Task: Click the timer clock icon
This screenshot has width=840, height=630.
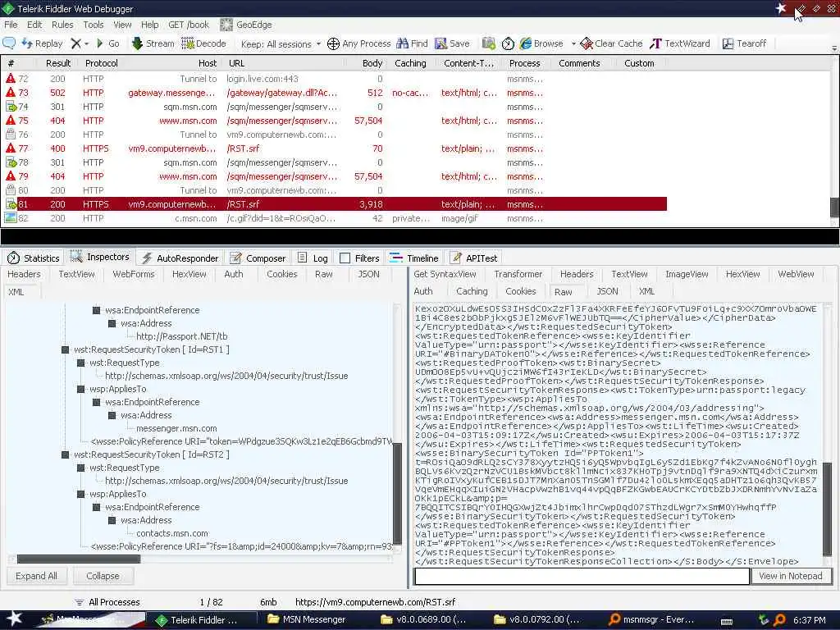Action: (x=508, y=44)
